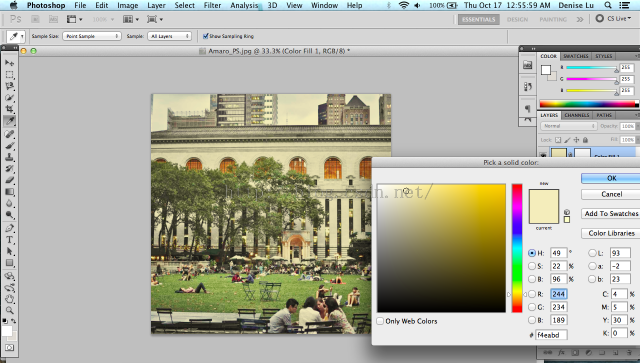
Task: Click the Color Libraries button
Action: coord(611,233)
